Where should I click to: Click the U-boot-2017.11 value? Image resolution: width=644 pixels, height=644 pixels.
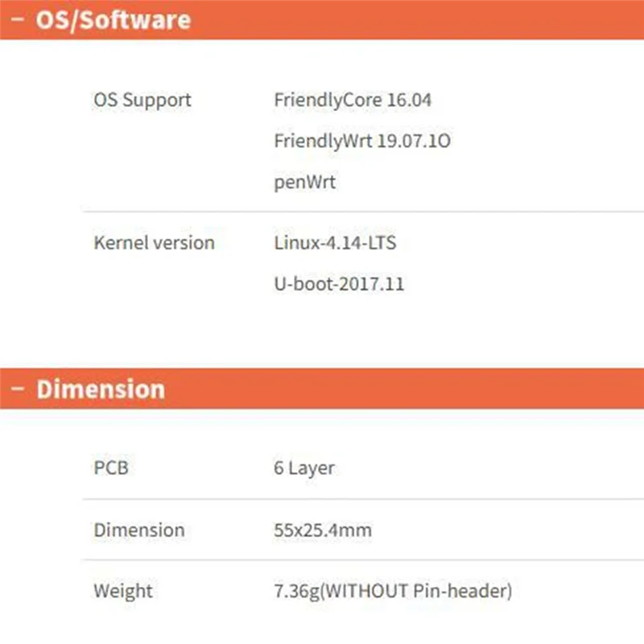click(339, 284)
